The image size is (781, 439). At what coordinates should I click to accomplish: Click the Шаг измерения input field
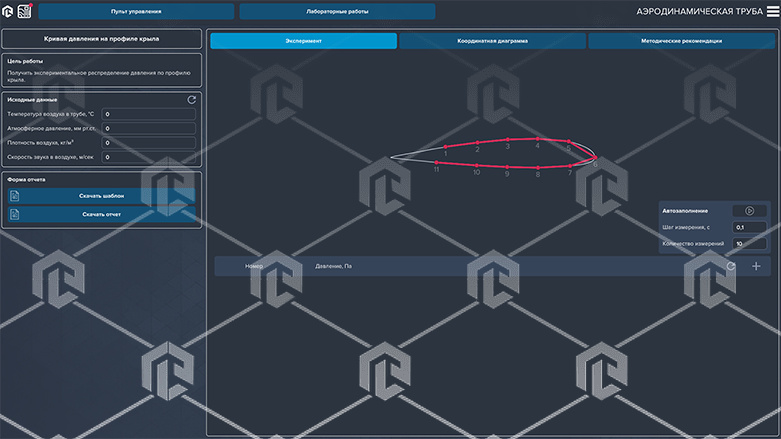click(x=749, y=227)
